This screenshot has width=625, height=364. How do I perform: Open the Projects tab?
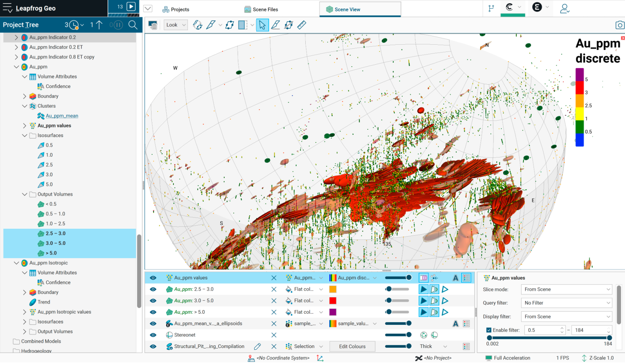176,9
